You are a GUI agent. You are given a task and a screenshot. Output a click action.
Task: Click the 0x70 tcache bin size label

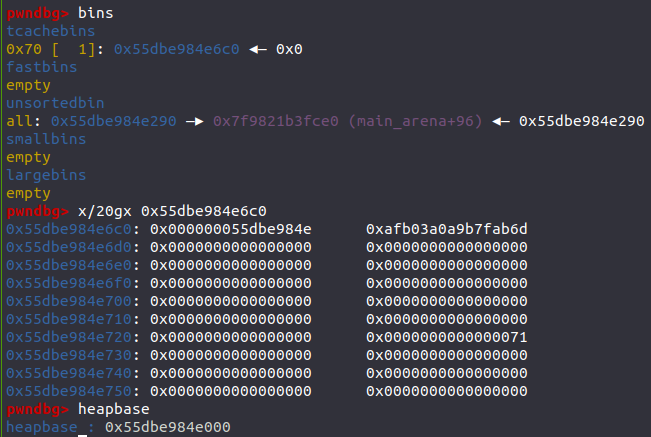pos(24,49)
